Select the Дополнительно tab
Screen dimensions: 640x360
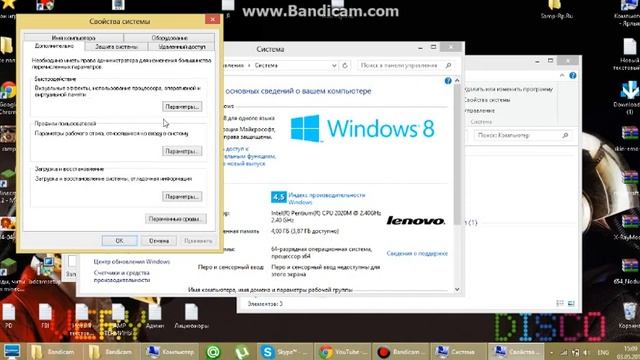(x=54, y=46)
